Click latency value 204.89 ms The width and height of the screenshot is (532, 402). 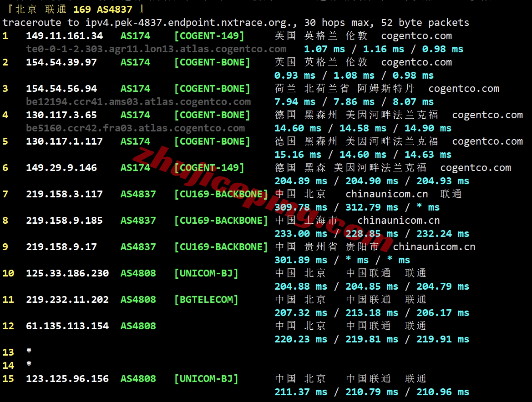point(301,181)
